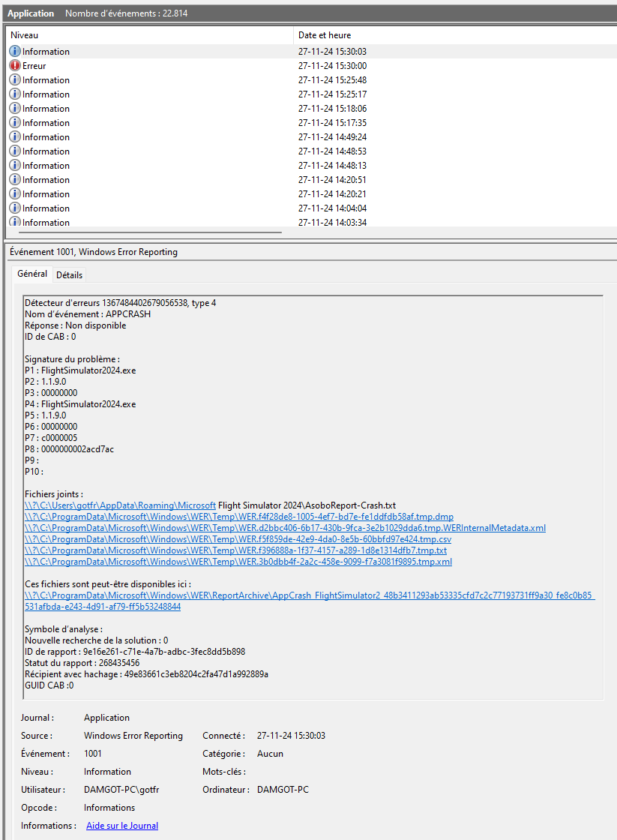This screenshot has width=617, height=840.
Task: Click the info icon of the 15:18:06 event
Action: coord(15,109)
